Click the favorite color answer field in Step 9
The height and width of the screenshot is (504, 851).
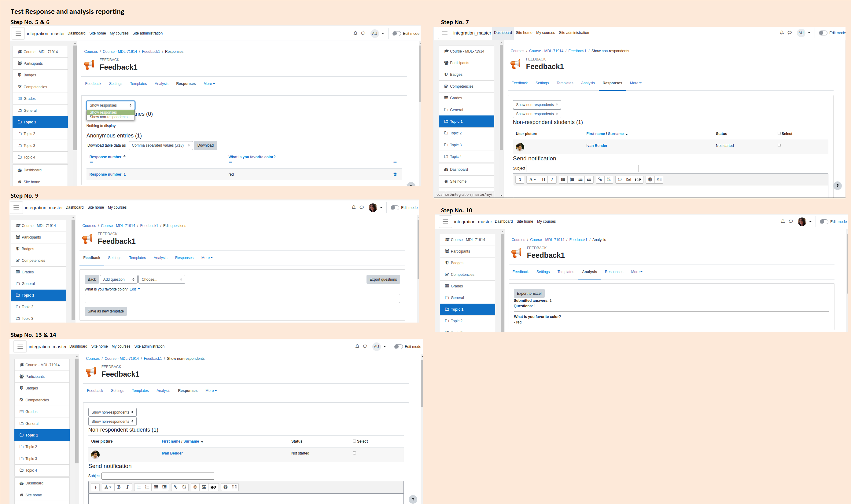click(x=242, y=298)
